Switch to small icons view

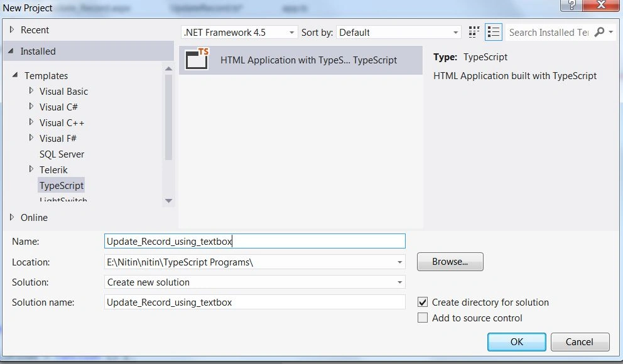coord(474,32)
